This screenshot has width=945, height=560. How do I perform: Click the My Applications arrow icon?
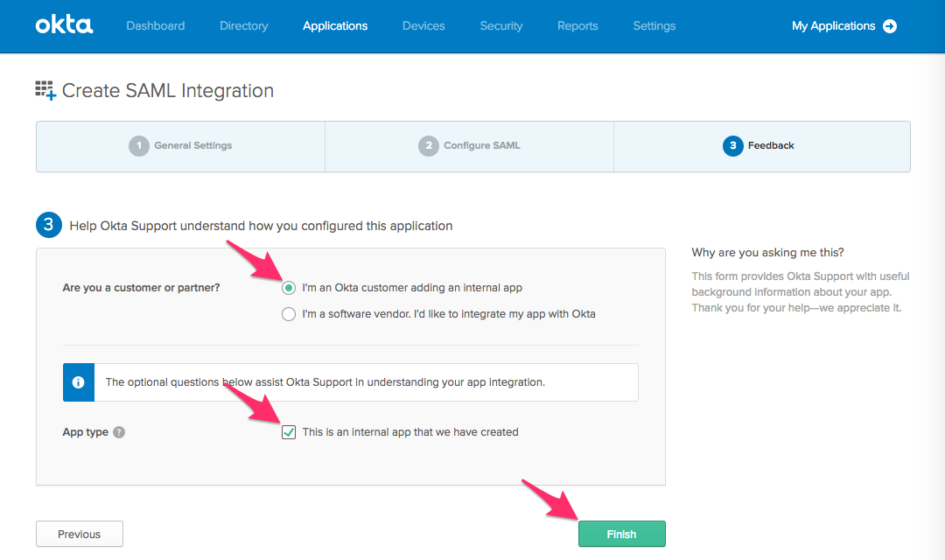click(890, 26)
